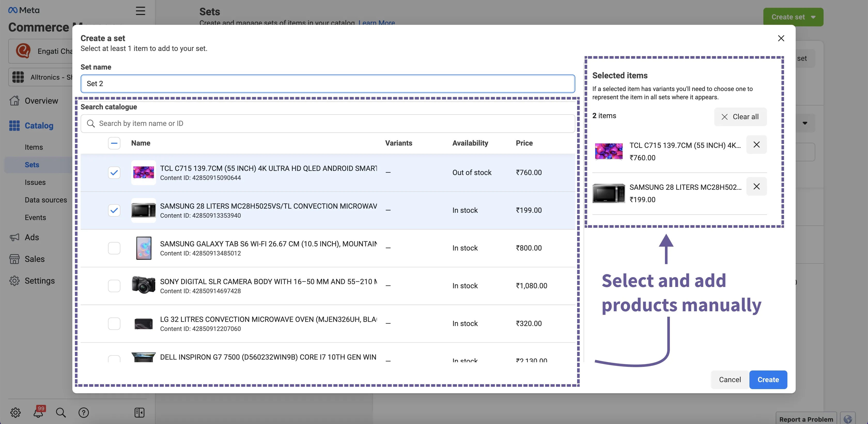Click the Alltronics catalog grid icon
This screenshot has height=424, width=868.
click(18, 77)
